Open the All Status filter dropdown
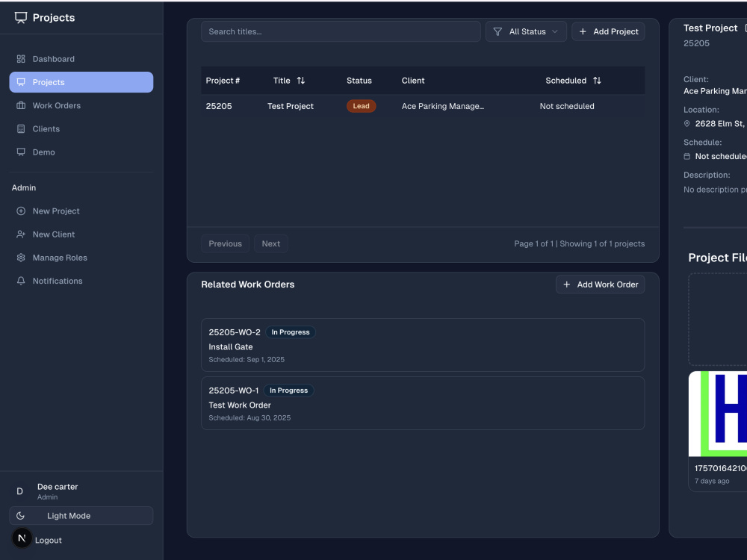Image resolution: width=747 pixels, height=560 pixels. click(x=526, y=31)
